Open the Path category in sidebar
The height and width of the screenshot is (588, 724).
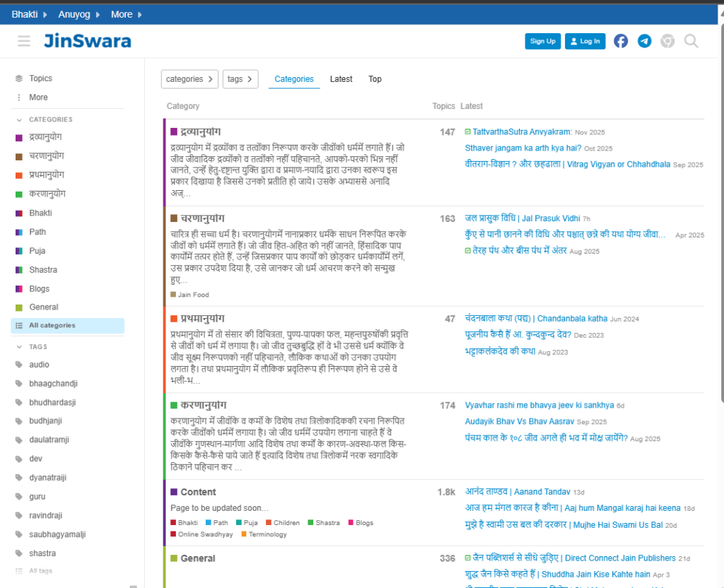coord(68,232)
